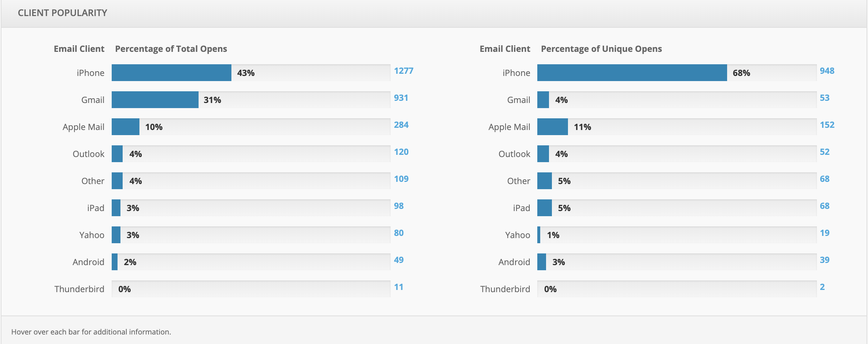868x344 pixels.
Task: Select the 31% Gmail bar in Total Opens
Action: 155,100
